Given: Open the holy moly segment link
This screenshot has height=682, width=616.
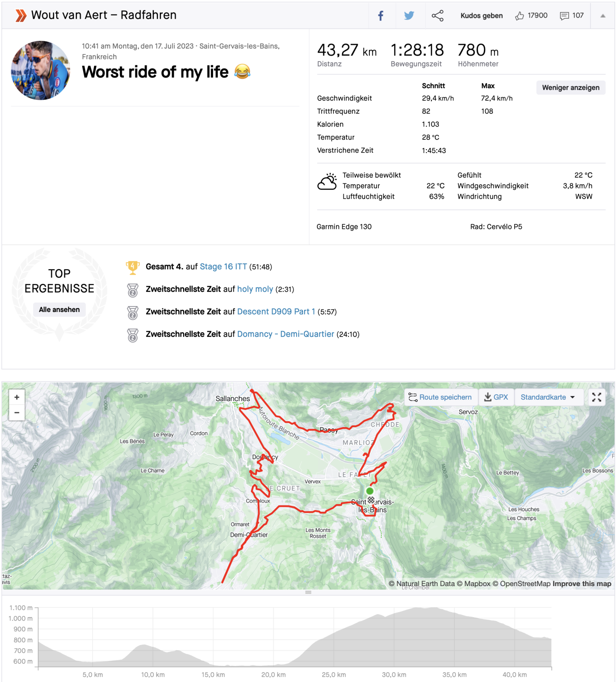Looking at the screenshot, I should [x=255, y=289].
